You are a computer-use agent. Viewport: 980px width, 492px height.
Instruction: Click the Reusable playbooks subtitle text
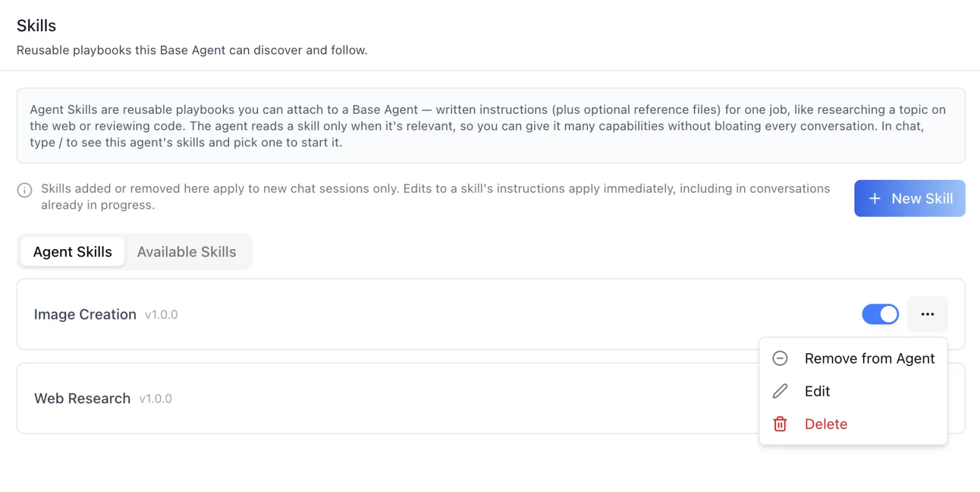point(192,50)
